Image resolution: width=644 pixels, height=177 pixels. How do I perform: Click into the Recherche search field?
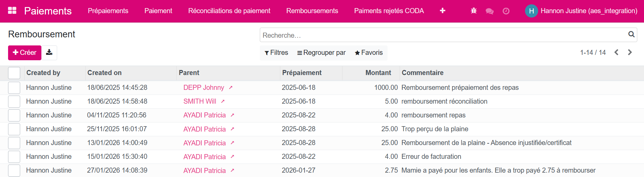[x=444, y=35]
